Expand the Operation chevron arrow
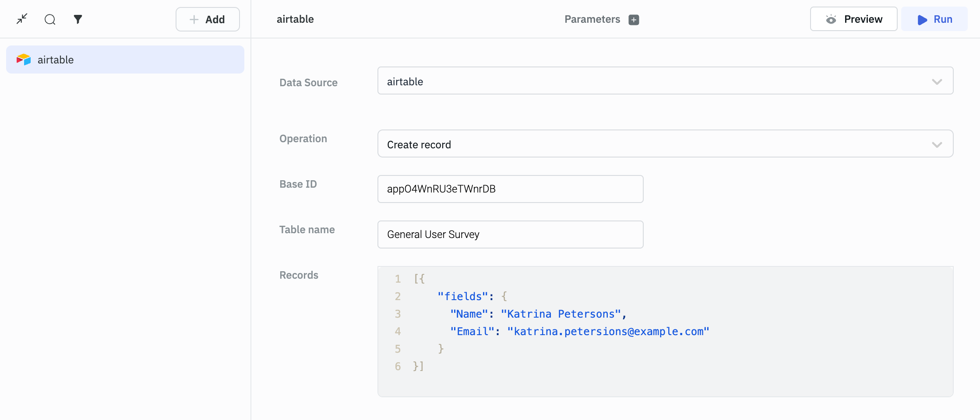 tap(937, 145)
